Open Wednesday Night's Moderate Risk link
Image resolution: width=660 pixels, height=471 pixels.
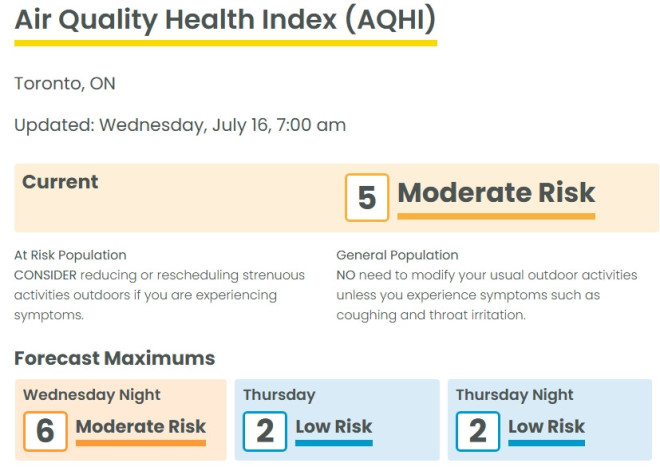tap(141, 427)
